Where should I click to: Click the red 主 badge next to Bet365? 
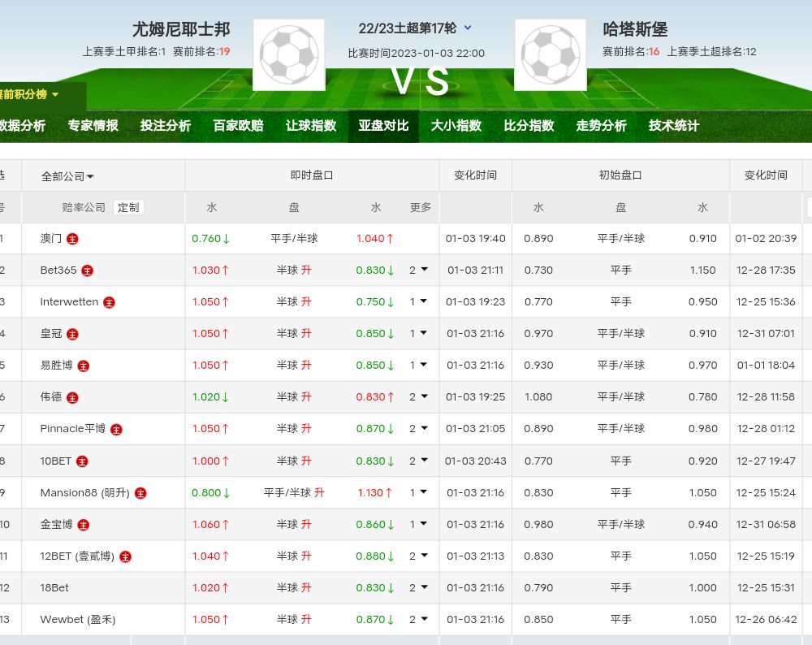(x=88, y=271)
